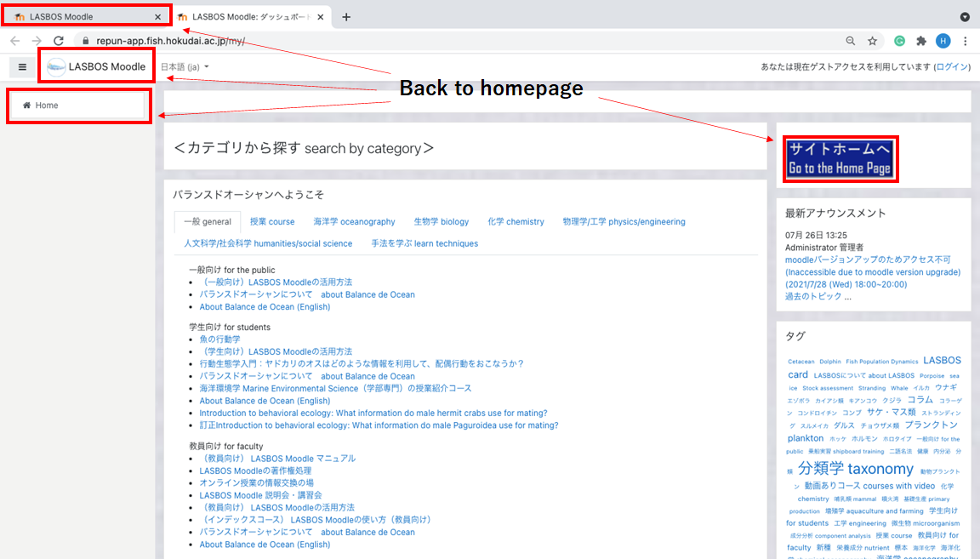Open the hamburger side menu
The width and height of the screenshot is (980, 559).
[x=22, y=67]
